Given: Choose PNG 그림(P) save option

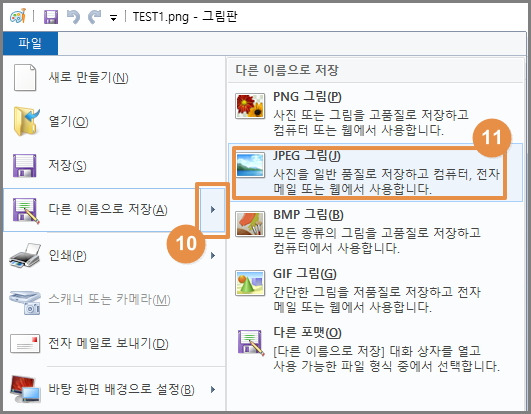Looking at the screenshot, I should [x=376, y=113].
